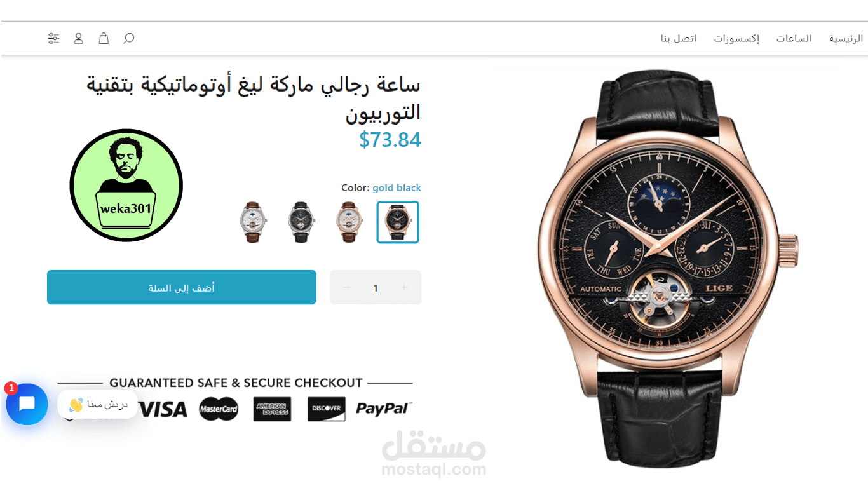The image size is (868, 488).
Task: Click the Discover card logo
Action: pos(327,409)
